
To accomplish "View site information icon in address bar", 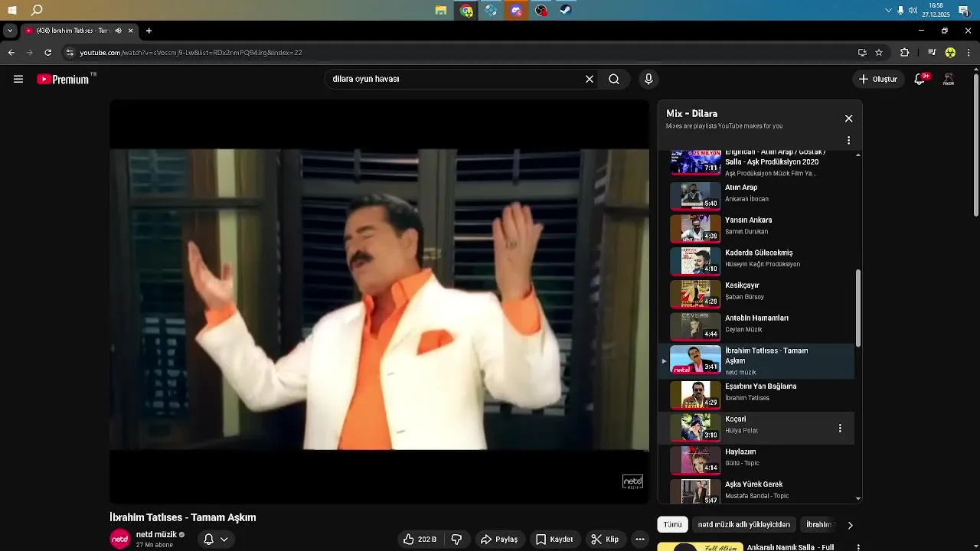I will pos(70,53).
